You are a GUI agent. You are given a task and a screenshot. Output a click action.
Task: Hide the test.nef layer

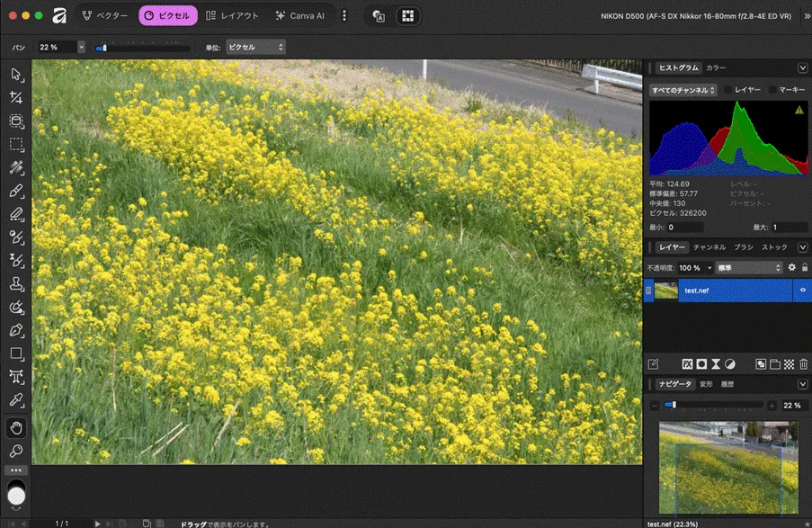click(x=801, y=291)
